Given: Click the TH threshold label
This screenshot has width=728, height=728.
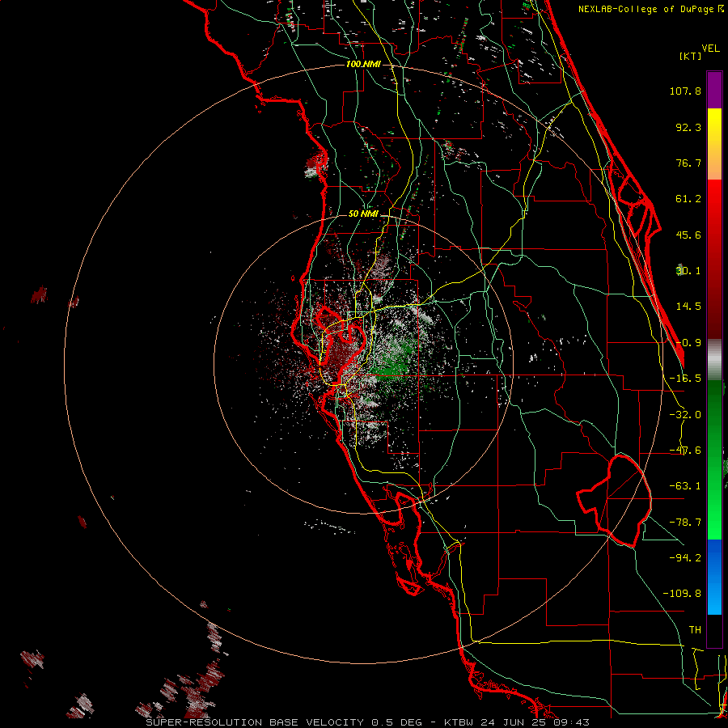Looking at the screenshot, I should pyautogui.click(x=695, y=630).
